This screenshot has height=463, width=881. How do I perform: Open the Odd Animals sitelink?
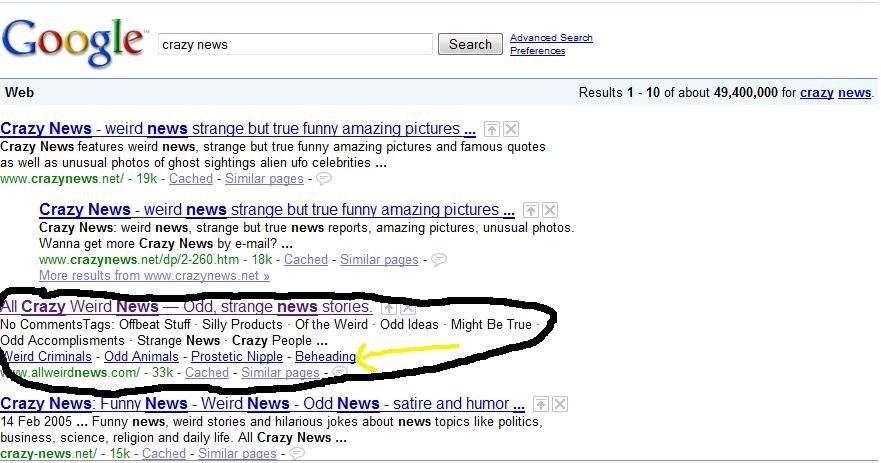(x=142, y=357)
